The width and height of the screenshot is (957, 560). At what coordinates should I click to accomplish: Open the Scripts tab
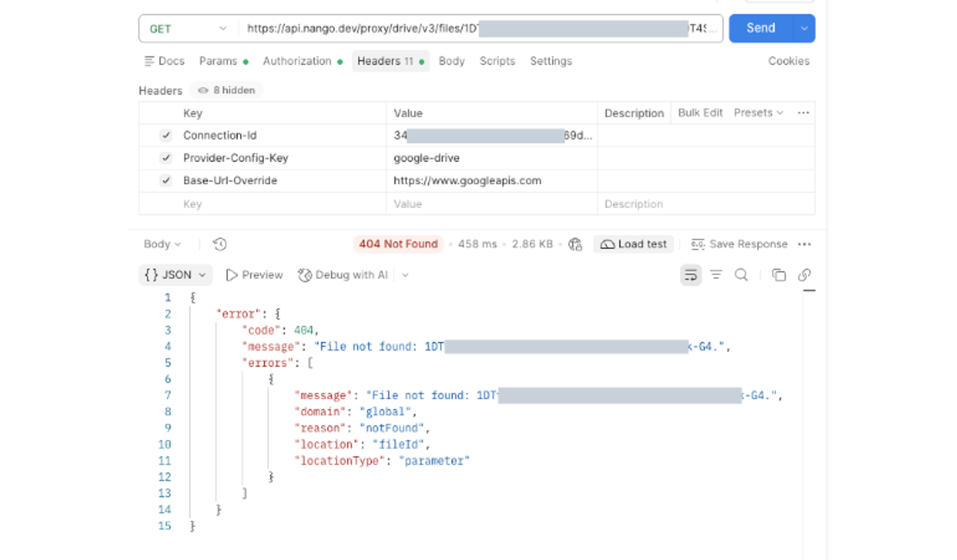pyautogui.click(x=497, y=61)
